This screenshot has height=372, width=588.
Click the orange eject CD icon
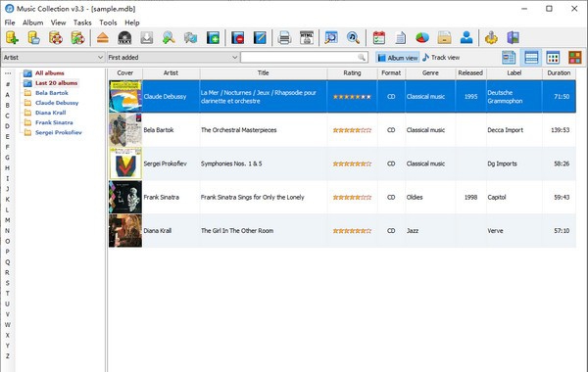point(102,38)
